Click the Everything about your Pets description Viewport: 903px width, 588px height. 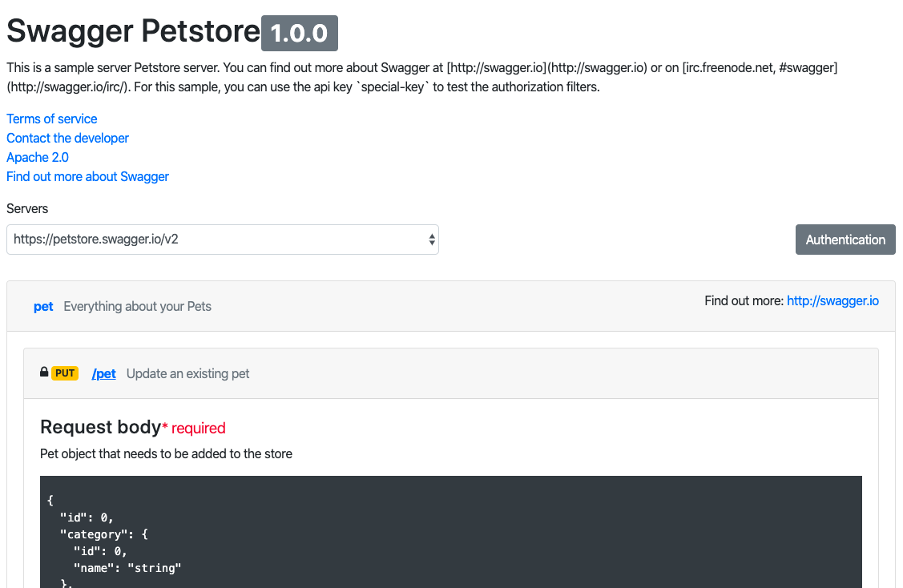pos(138,306)
